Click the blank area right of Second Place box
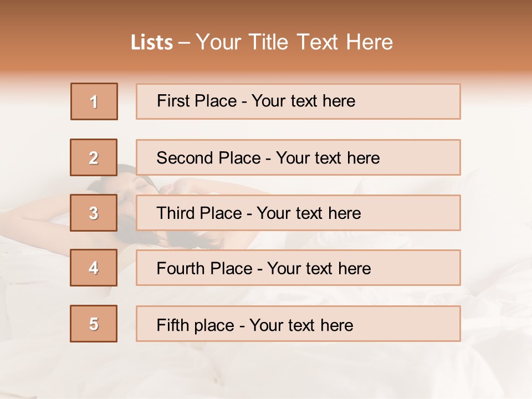 496,158
